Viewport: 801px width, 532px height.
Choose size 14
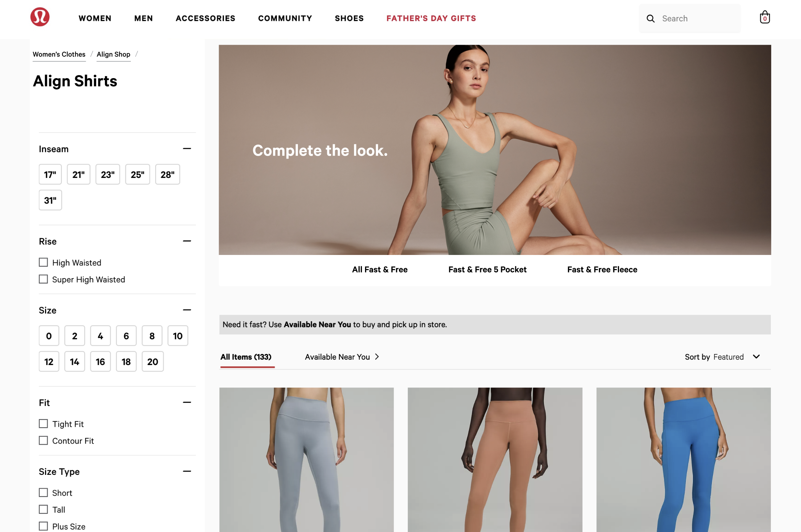[x=75, y=362]
